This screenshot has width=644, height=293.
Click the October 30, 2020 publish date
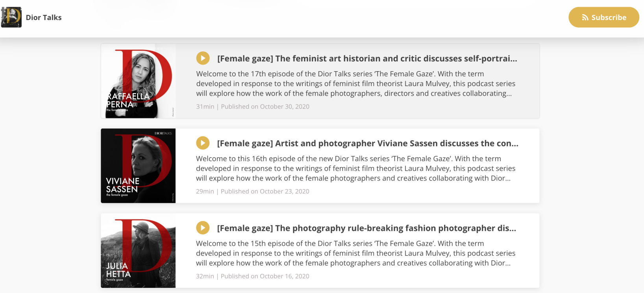265,107
